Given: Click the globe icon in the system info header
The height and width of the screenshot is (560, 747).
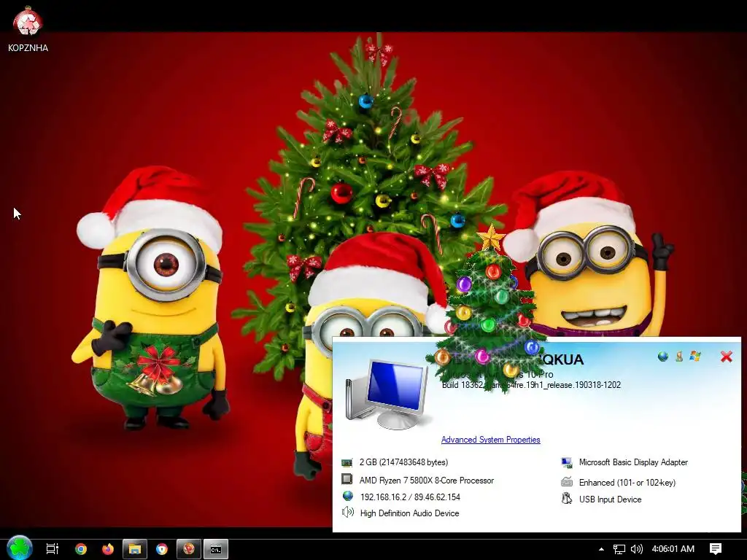Looking at the screenshot, I should [662, 356].
